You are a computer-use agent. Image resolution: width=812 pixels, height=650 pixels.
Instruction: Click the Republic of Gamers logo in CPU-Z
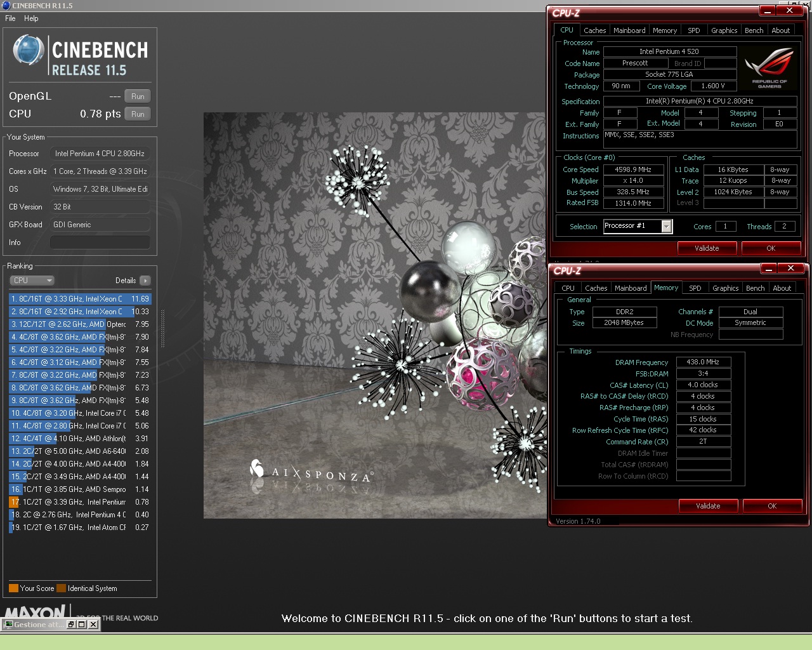point(769,69)
